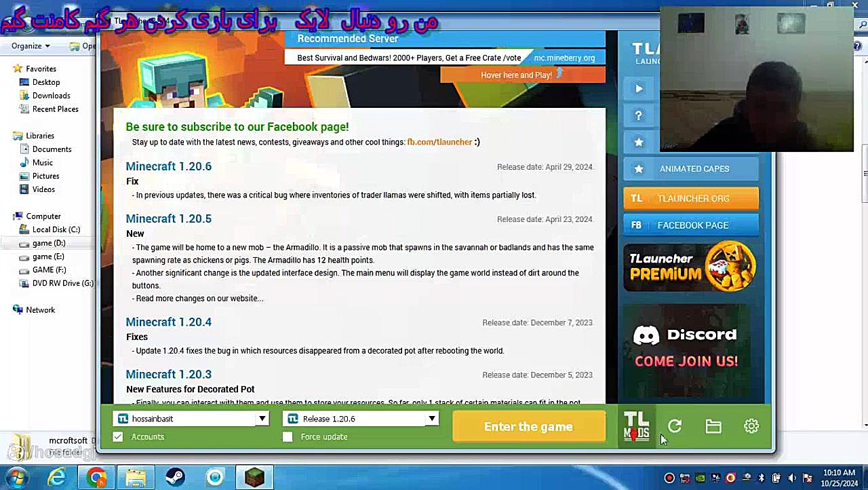Click the star icon above Animated Capes

click(639, 142)
